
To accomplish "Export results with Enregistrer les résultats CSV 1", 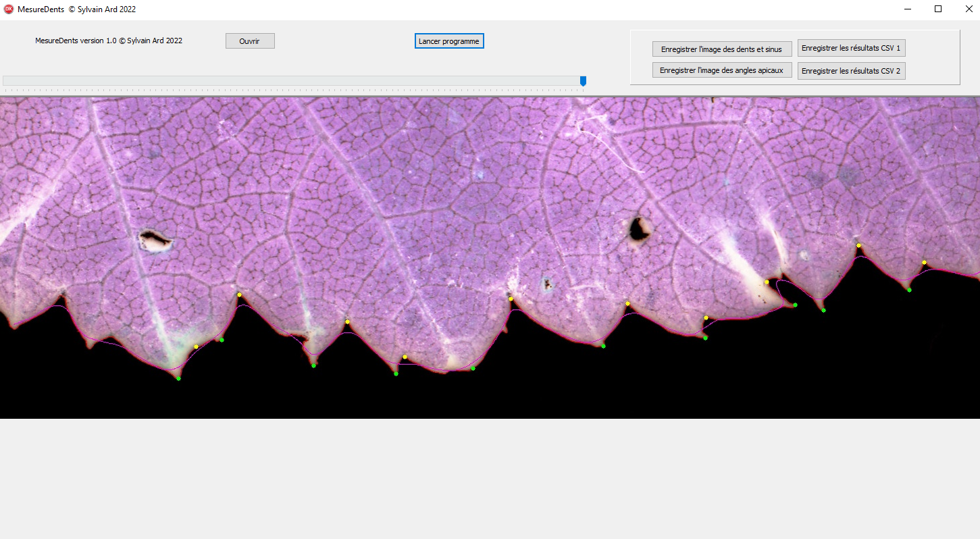I will (x=851, y=48).
